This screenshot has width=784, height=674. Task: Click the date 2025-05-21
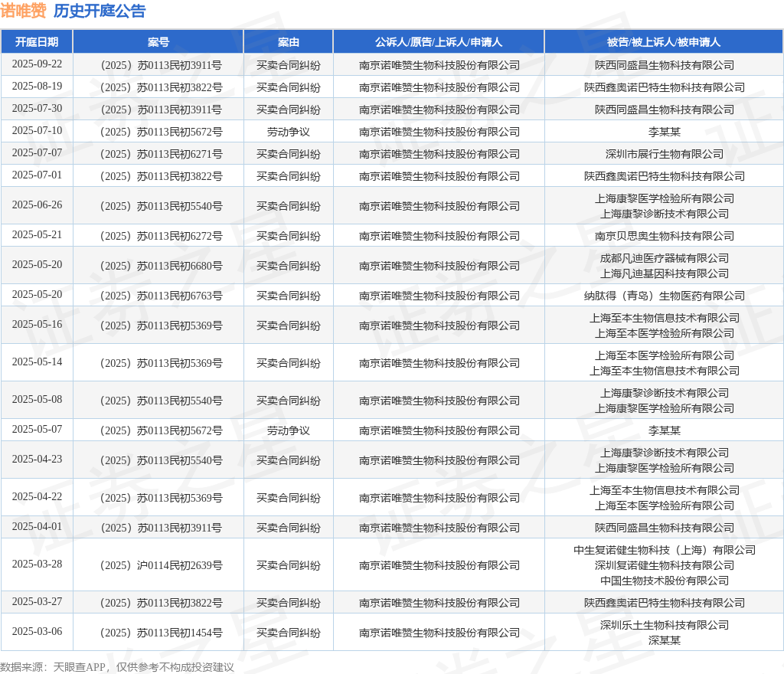[x=37, y=234]
